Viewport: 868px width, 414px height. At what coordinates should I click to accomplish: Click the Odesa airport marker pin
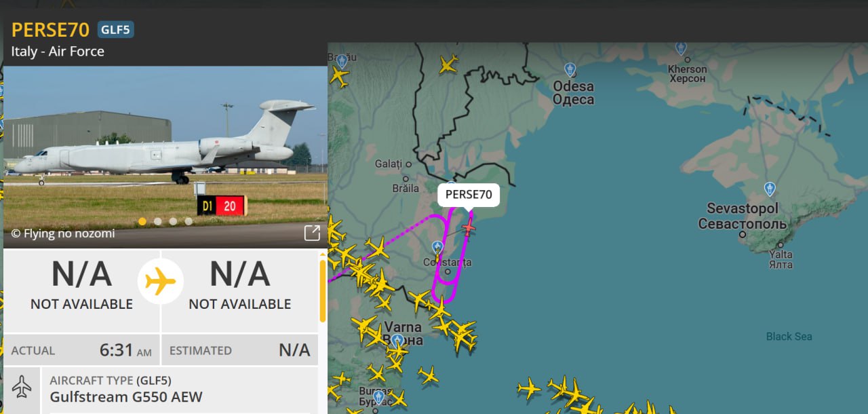coord(570,69)
